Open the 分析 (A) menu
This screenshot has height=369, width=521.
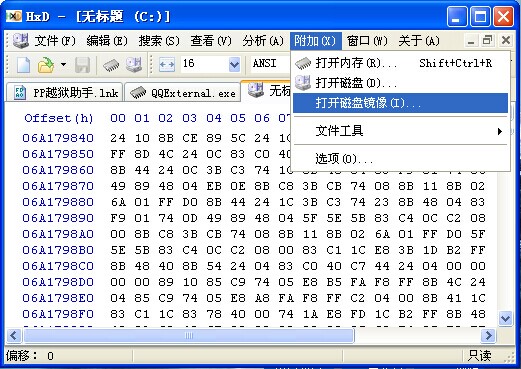pyautogui.click(x=263, y=41)
